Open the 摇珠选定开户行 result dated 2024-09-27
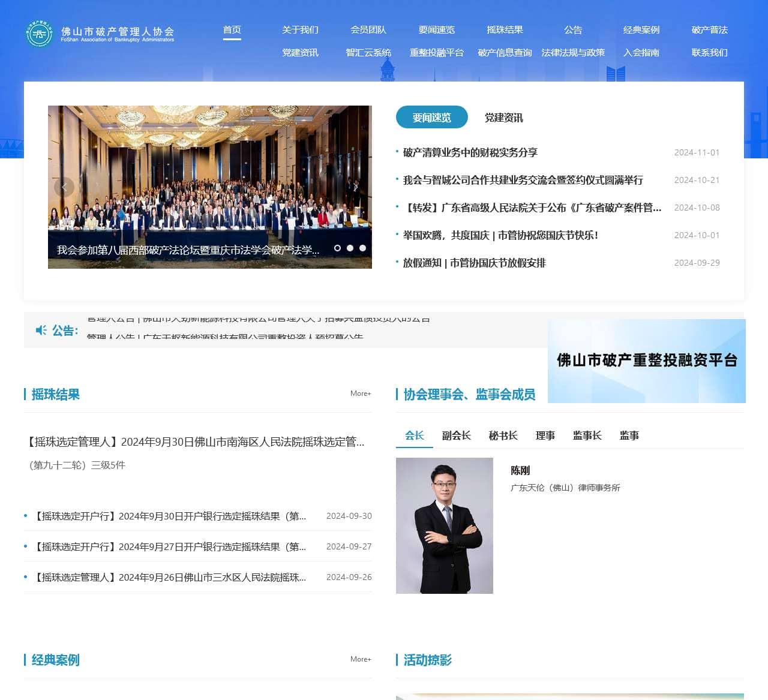The image size is (768, 700). coord(171,546)
